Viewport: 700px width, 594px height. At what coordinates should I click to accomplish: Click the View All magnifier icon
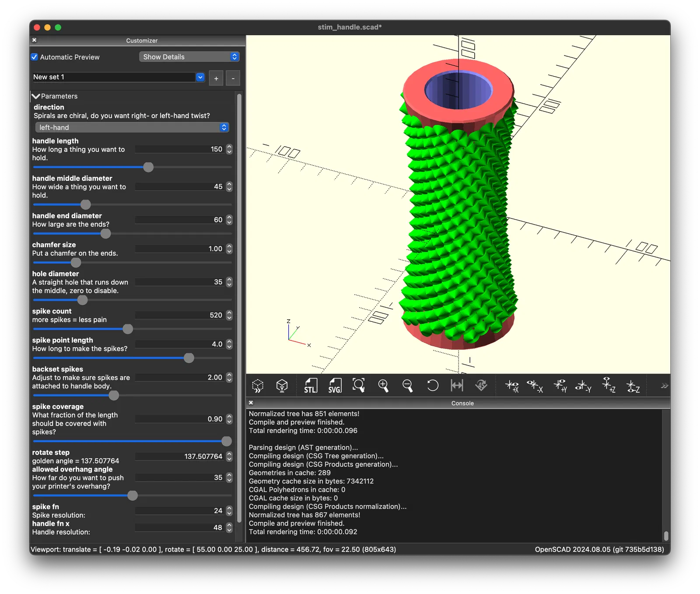click(359, 386)
